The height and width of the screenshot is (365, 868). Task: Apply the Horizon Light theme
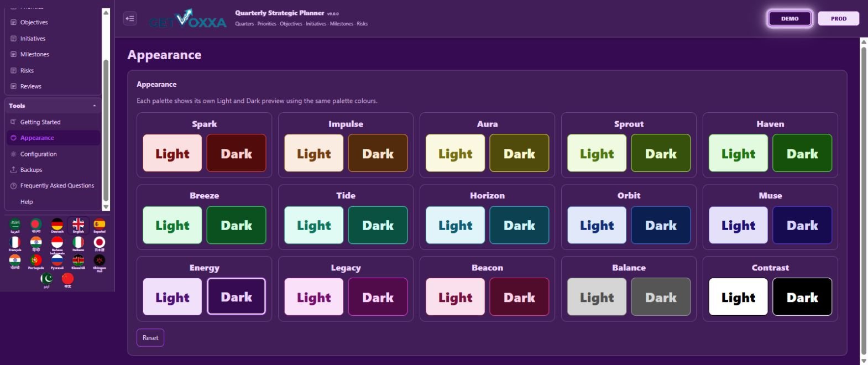[456, 225]
